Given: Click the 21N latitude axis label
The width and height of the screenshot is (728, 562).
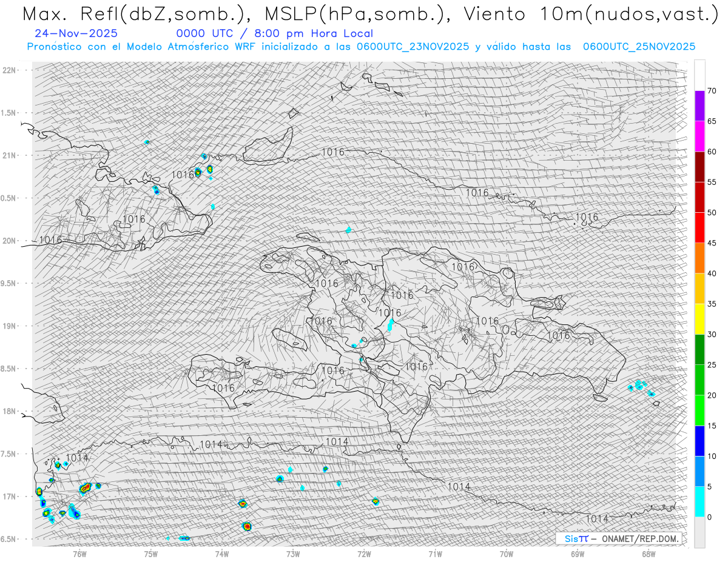Looking at the screenshot, I should point(8,155).
